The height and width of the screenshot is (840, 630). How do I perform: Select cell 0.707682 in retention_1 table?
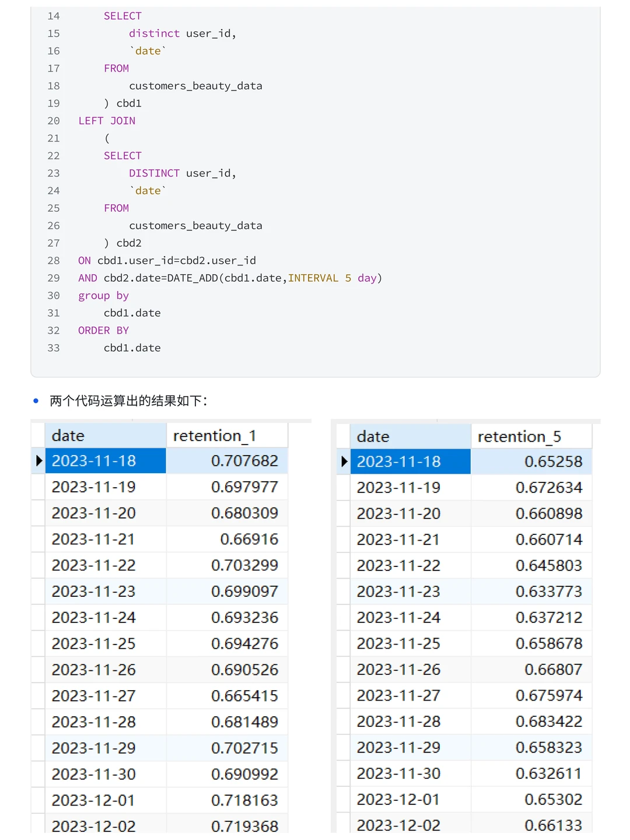click(x=227, y=461)
